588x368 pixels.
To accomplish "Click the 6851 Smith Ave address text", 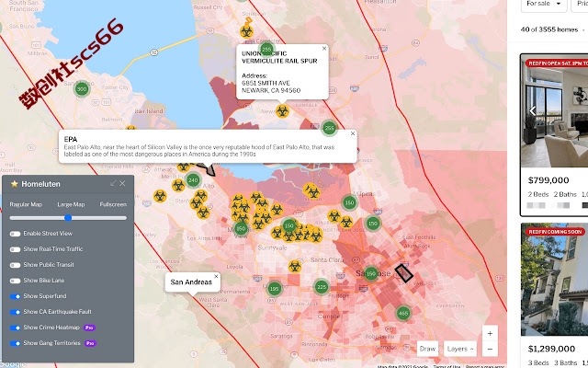I will click(266, 83).
